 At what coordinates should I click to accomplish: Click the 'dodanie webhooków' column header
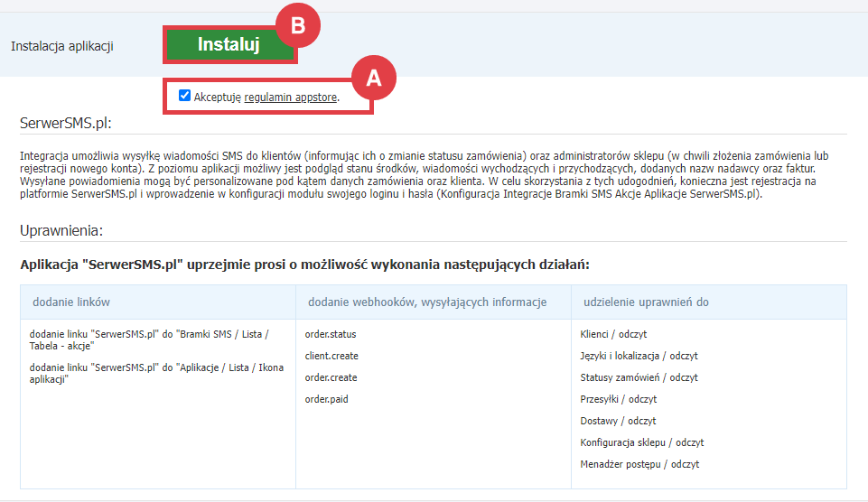pyautogui.click(x=426, y=302)
